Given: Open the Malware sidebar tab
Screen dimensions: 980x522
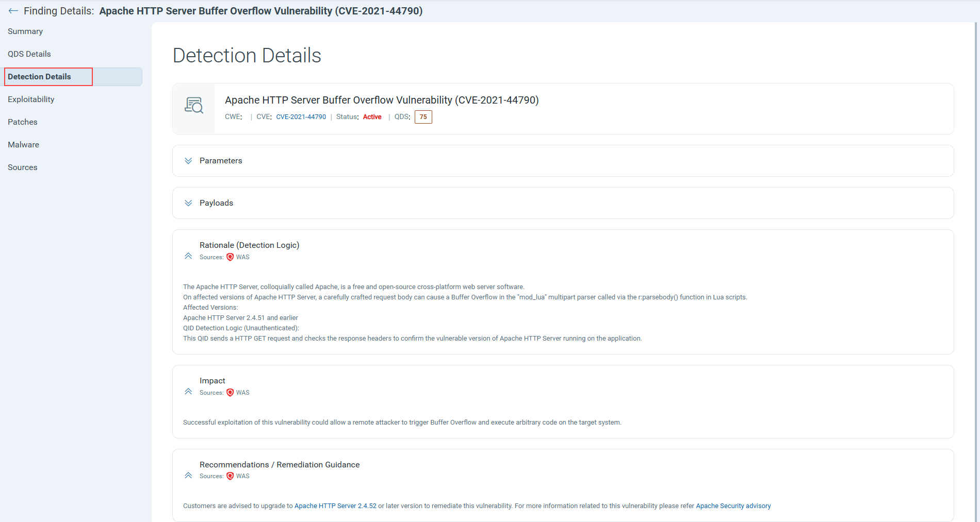Looking at the screenshot, I should click(24, 145).
